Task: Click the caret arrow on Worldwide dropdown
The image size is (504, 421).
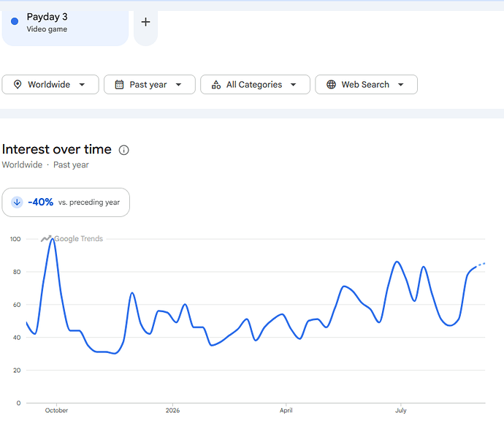Action: click(x=82, y=85)
